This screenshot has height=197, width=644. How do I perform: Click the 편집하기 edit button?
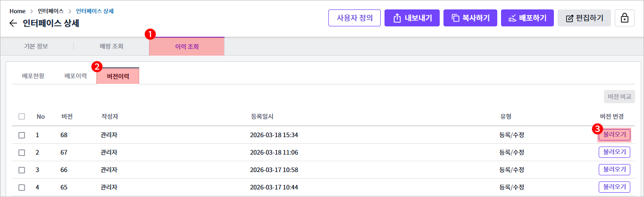tap(584, 18)
